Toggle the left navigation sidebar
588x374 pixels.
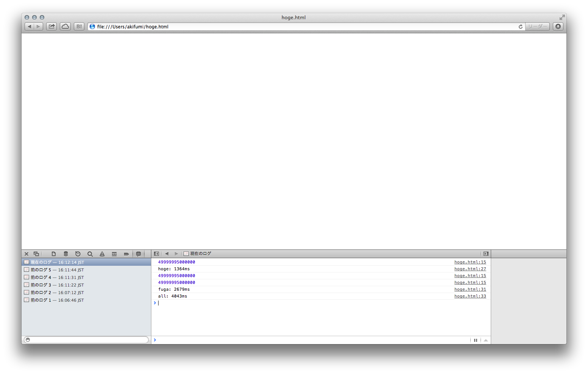point(156,254)
